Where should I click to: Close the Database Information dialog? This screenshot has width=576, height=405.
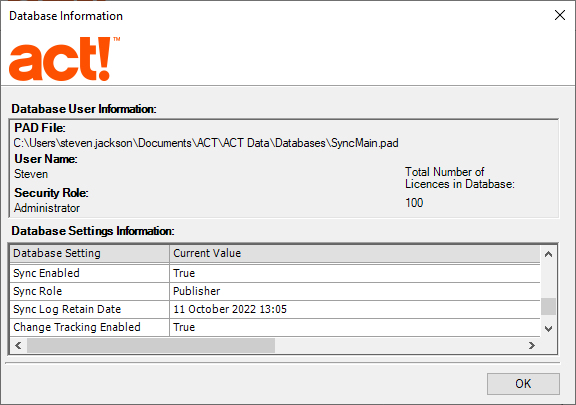560,15
